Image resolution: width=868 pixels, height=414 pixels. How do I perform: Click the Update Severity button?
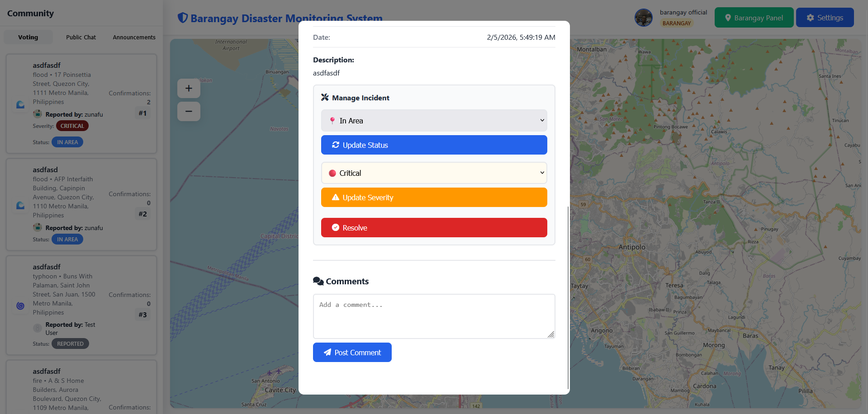point(434,198)
